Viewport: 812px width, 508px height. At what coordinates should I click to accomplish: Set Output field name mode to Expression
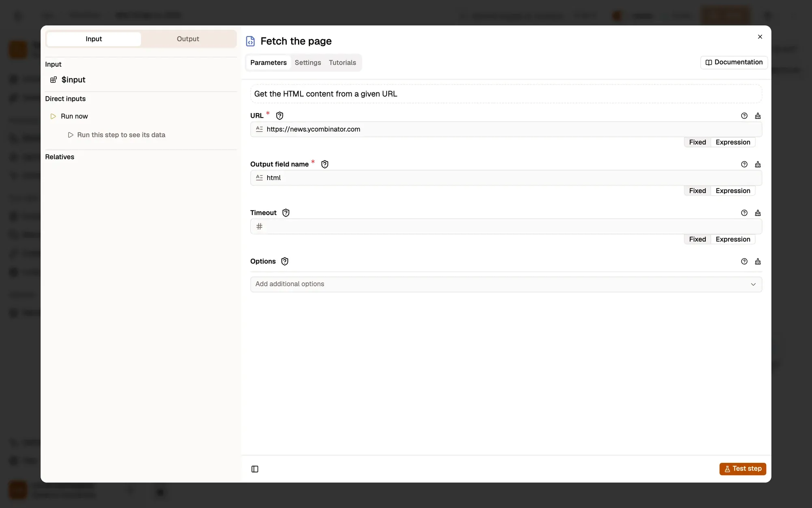(x=733, y=191)
